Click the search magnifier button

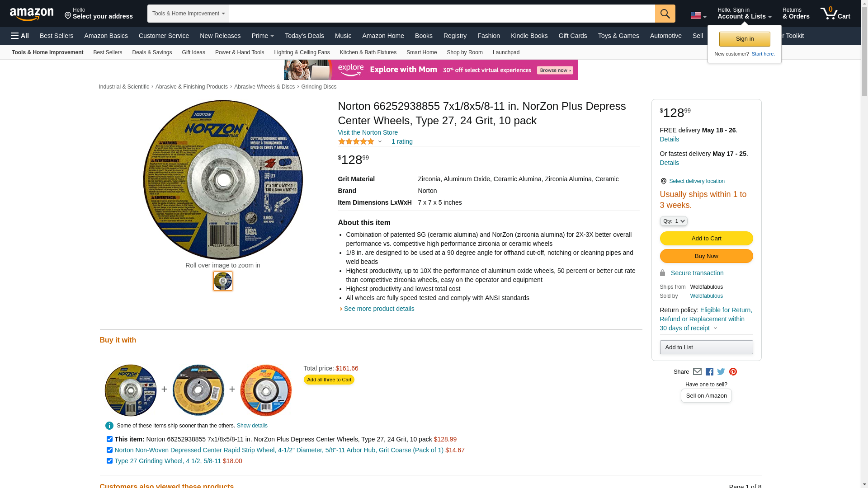[665, 14]
